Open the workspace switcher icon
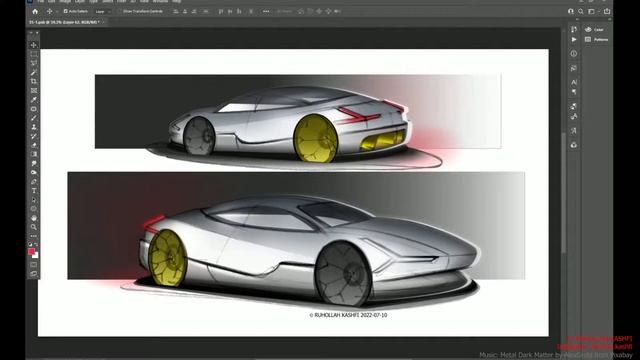This screenshot has width=640, height=360. click(x=592, y=11)
